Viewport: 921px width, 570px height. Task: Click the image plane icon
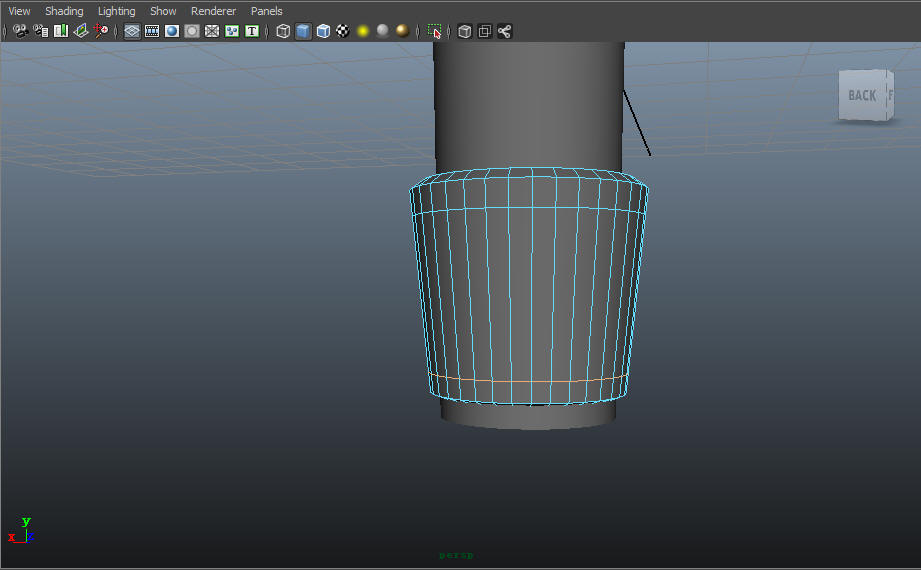pos(80,31)
